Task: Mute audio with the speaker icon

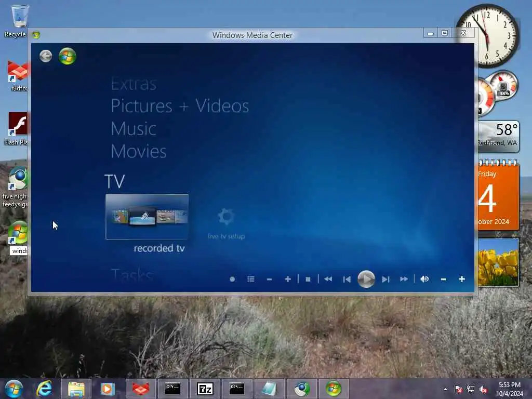Action: (x=424, y=279)
